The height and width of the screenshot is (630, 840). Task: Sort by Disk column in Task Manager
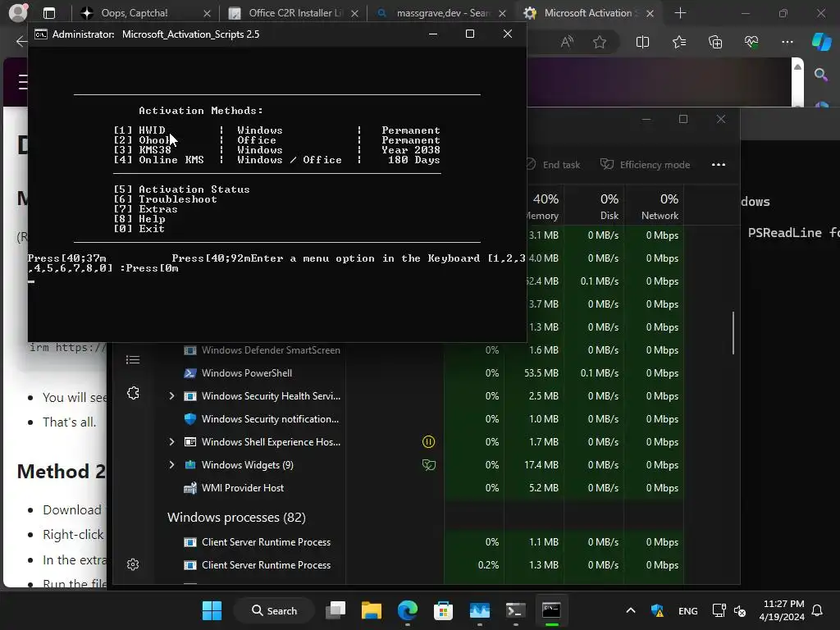[594, 206]
